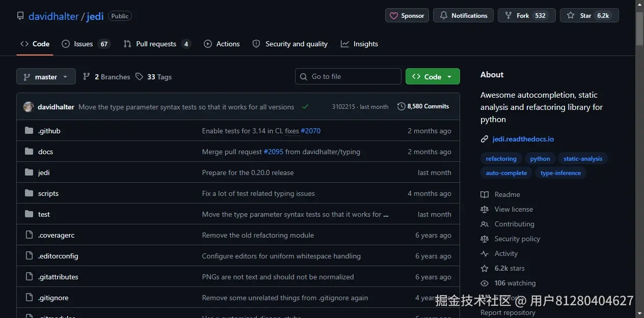The width and height of the screenshot is (644, 318).
Task: Click folder icon beside .github
Action: (29, 131)
